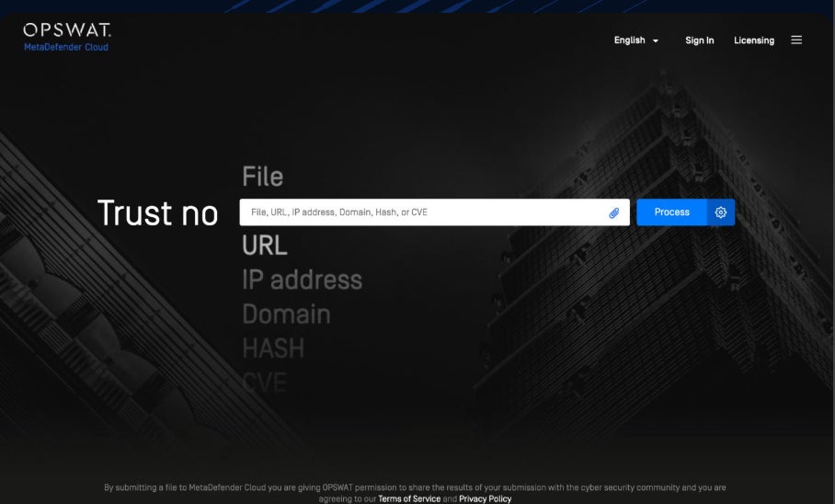
Task: Click the 'Trust no' headline text
Action: tap(157, 213)
